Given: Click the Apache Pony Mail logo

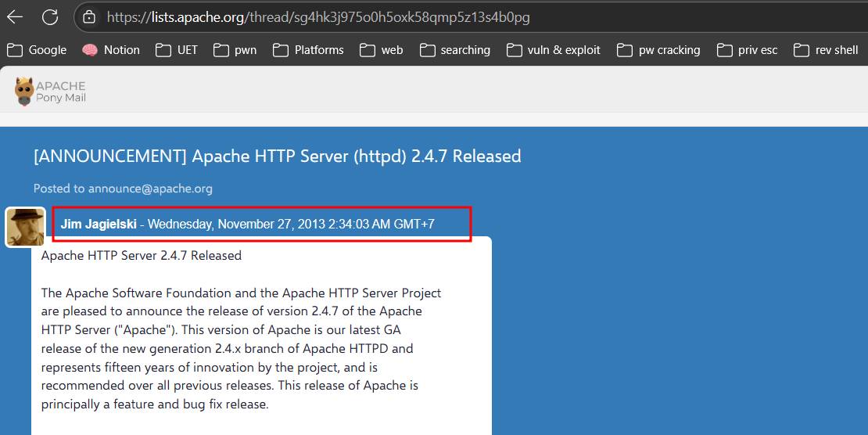Looking at the screenshot, I should click(51, 91).
